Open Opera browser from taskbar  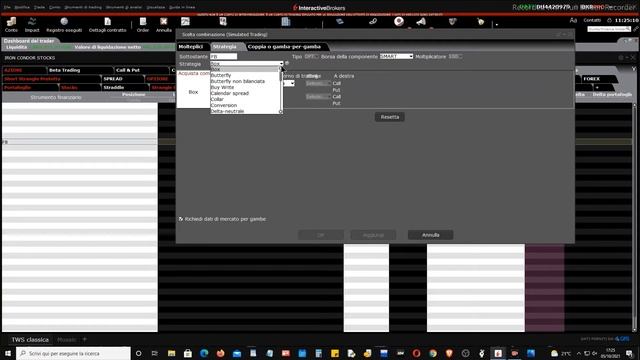416,353
